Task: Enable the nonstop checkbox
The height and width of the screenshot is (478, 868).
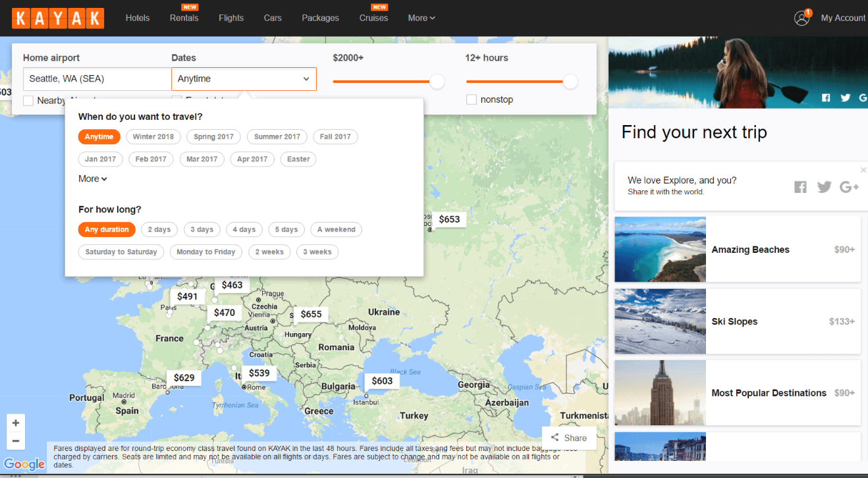Action: tap(472, 99)
